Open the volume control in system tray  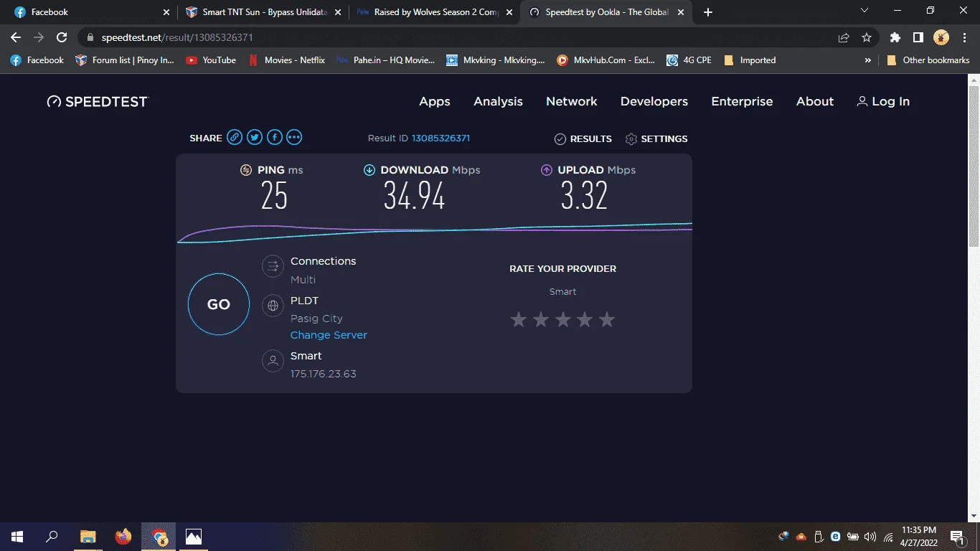(870, 537)
